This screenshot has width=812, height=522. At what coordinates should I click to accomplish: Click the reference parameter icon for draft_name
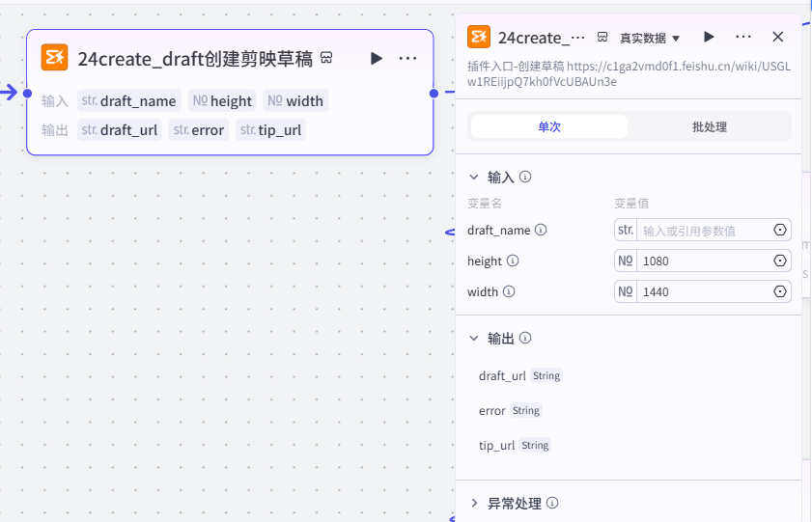[780, 230]
